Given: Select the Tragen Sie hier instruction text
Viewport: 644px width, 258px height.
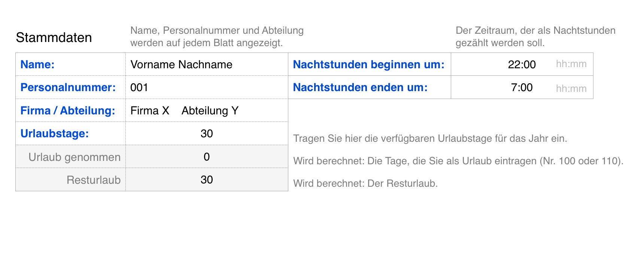Looking at the screenshot, I should 430,138.
